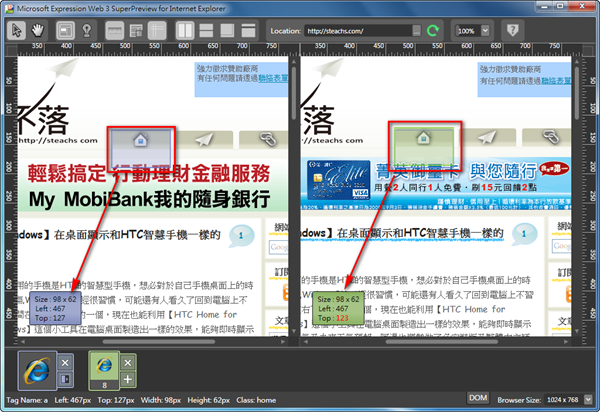Expand the Browser Size dropdown
The image size is (600, 412).
pos(588,400)
